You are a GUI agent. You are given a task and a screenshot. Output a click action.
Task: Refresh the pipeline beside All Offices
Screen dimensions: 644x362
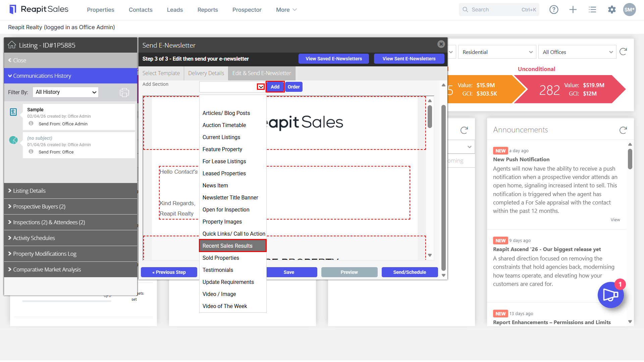click(623, 52)
